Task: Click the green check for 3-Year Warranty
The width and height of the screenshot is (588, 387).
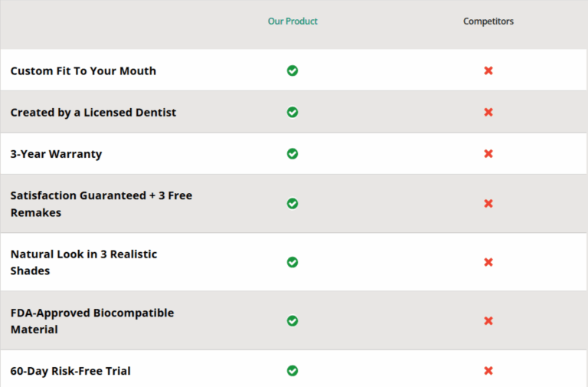Action: coord(292,153)
